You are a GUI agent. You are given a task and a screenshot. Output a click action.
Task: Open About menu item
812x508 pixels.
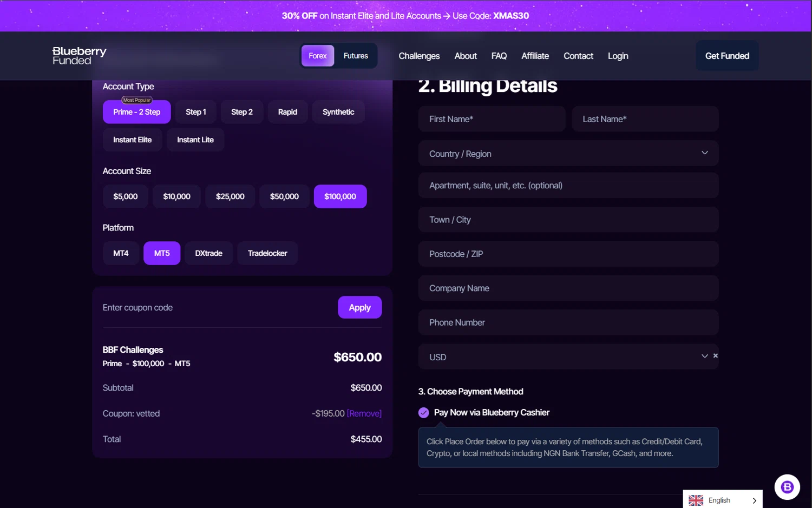coord(466,56)
